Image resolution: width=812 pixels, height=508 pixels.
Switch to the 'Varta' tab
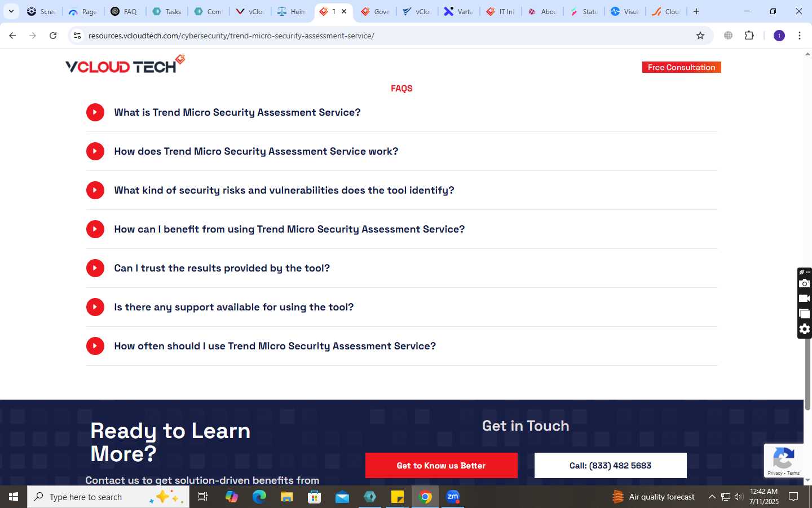[458, 11]
